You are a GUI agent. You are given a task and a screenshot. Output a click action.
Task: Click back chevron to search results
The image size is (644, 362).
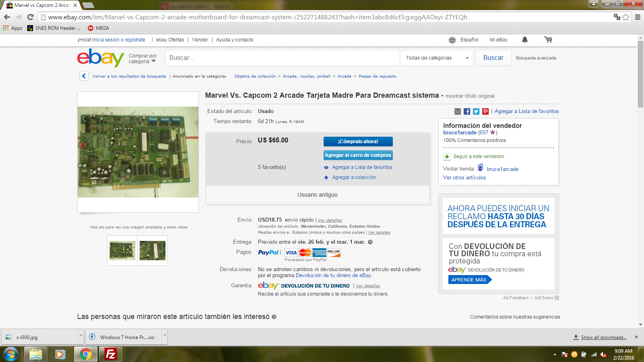(84, 76)
